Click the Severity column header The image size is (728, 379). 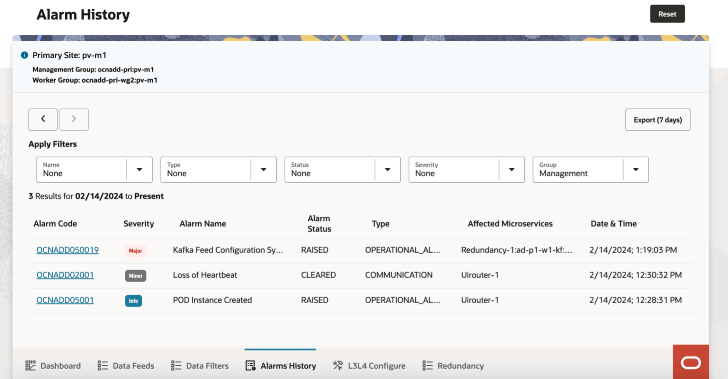point(138,223)
